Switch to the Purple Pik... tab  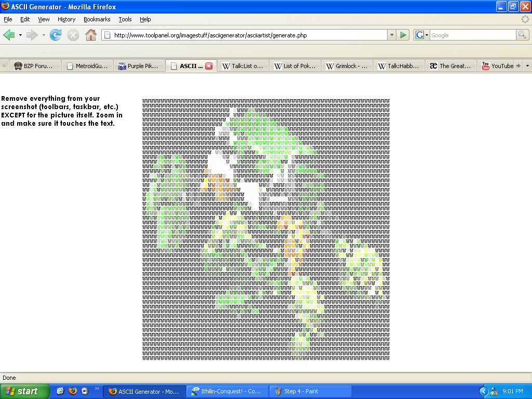pyautogui.click(x=139, y=66)
